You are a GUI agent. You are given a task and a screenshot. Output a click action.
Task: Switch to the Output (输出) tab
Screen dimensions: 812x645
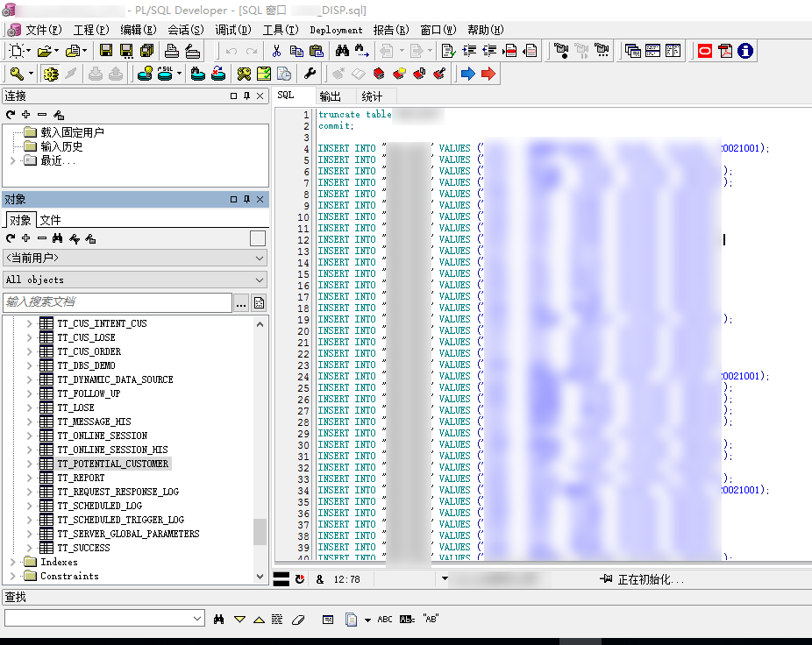331,96
